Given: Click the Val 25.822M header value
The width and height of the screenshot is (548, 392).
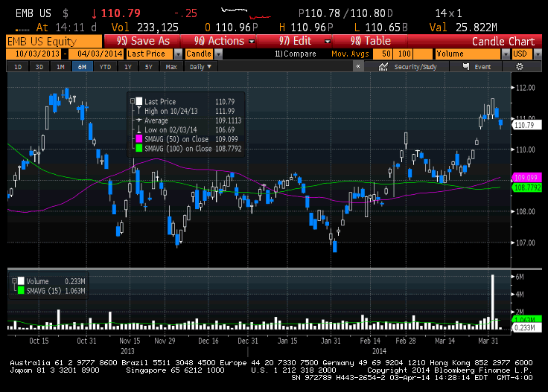Looking at the screenshot, I should pyautogui.click(x=463, y=28).
